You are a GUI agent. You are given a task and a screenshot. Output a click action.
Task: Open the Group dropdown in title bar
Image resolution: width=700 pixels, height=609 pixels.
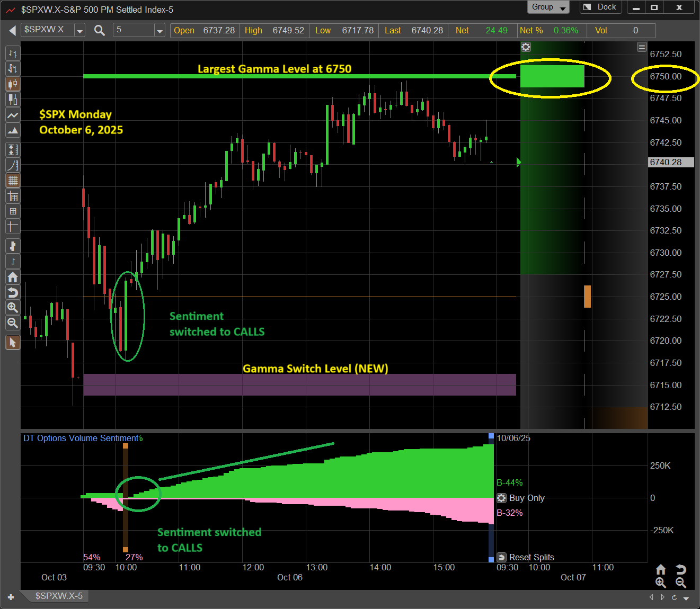548,7
